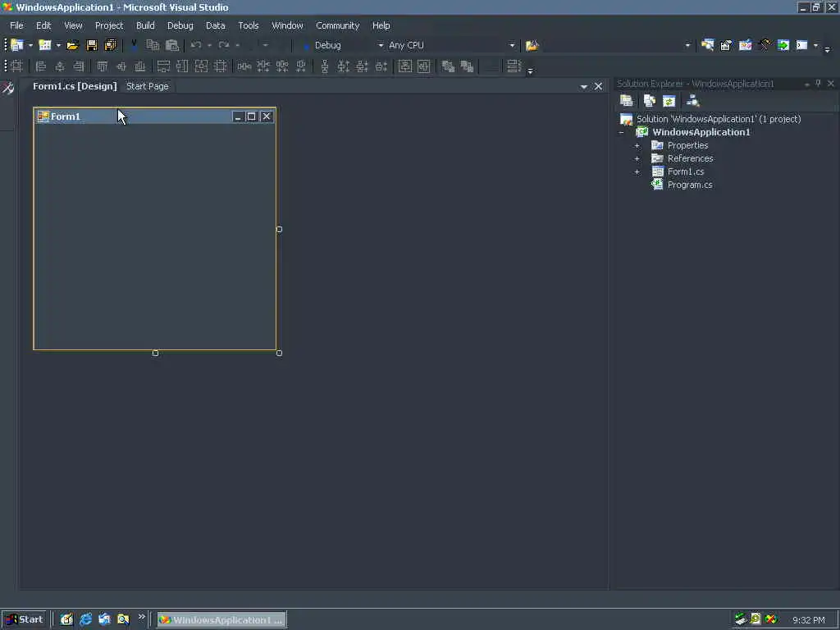
Task: Select Solution 'WindowsApplication1' root node
Action: (x=719, y=119)
